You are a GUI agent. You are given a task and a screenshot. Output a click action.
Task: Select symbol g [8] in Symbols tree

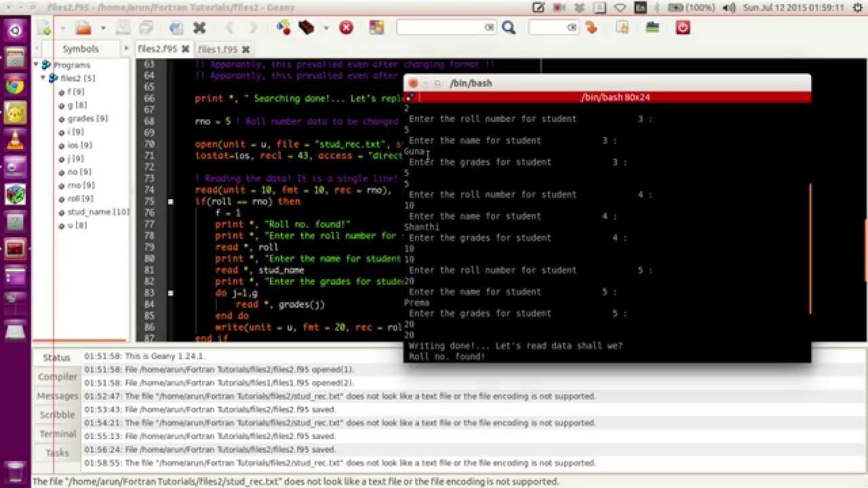77,105
